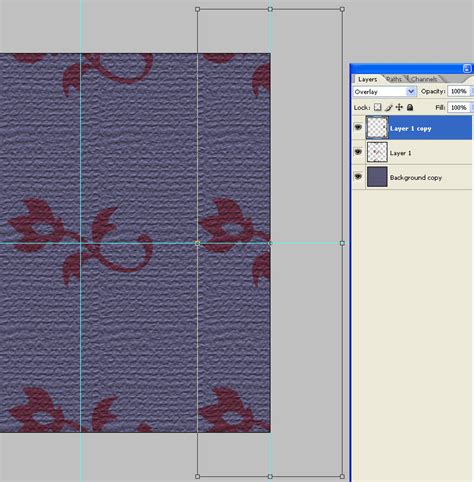Click the transform center reference point
This screenshot has height=482, width=474.
click(x=270, y=243)
